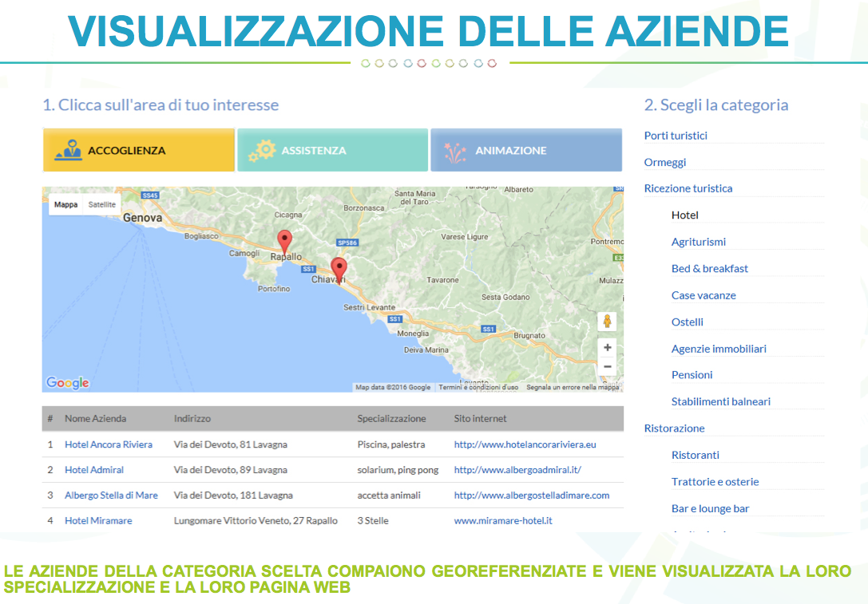Choose the Bed & breakfast subcategory
868x604 pixels.
[710, 268]
